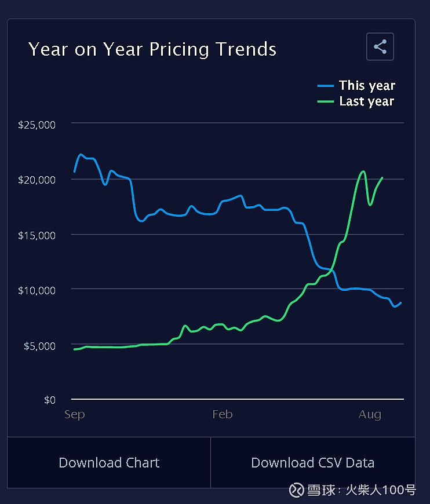Toggle the Last year legend series
430x504 pixels.
click(366, 101)
